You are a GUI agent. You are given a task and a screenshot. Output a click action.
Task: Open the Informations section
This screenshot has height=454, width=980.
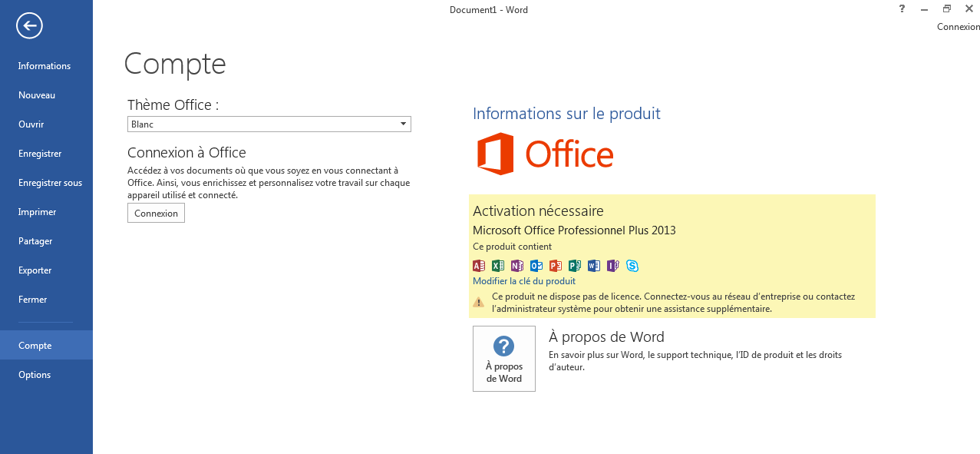[46, 66]
